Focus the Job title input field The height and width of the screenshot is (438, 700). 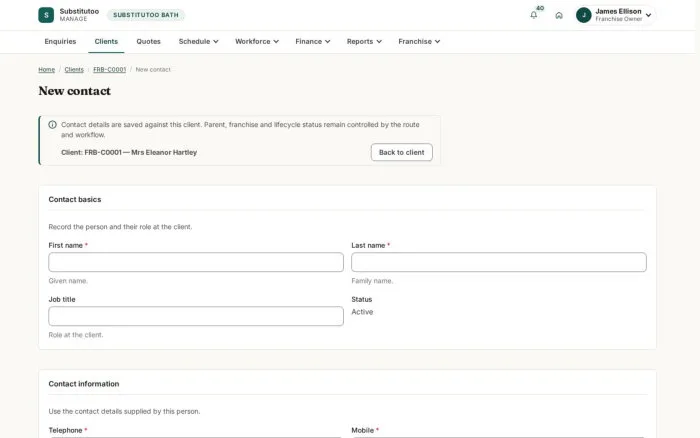(x=196, y=316)
